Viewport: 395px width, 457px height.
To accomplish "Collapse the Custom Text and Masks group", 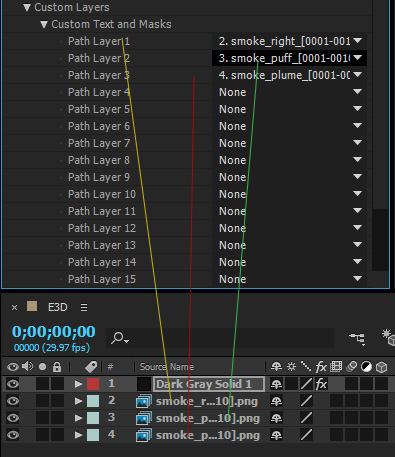I will (x=44, y=24).
